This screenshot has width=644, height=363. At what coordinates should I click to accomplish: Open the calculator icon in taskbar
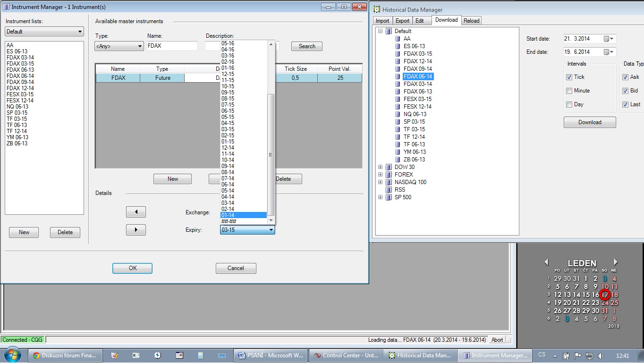pos(200,355)
